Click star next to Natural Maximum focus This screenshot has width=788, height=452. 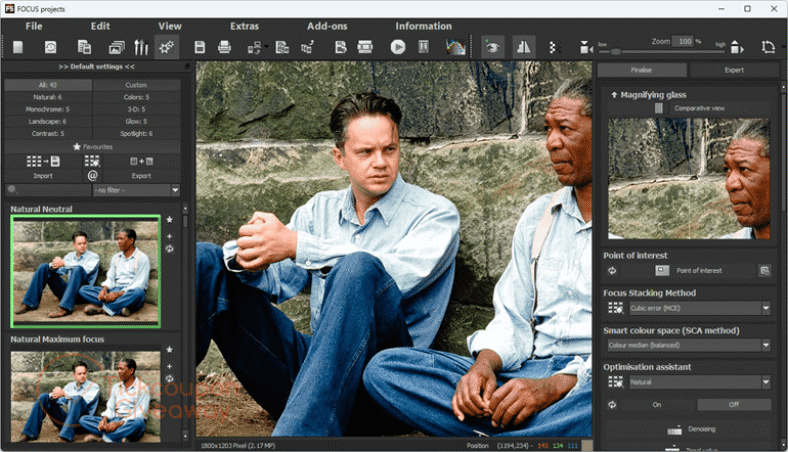170,349
